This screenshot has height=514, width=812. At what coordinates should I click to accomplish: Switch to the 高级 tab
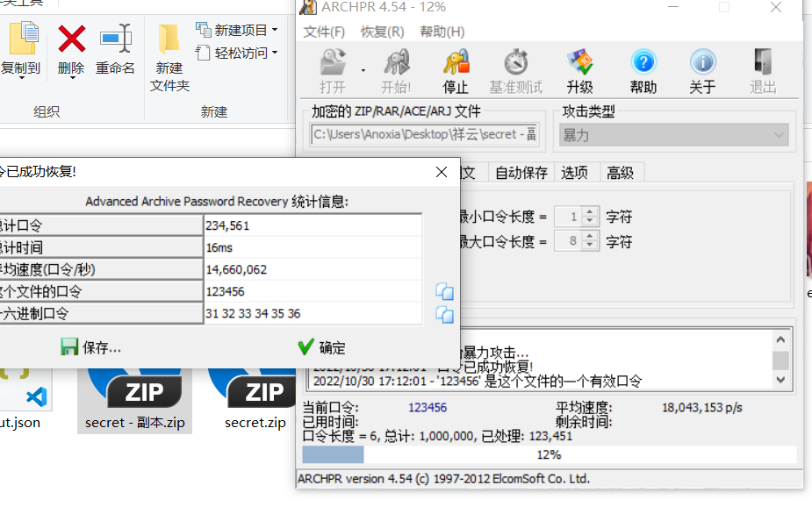[620, 173]
